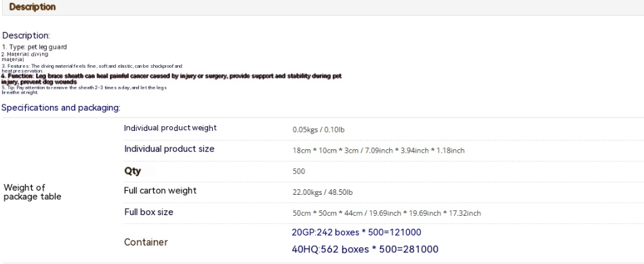Click the 20GP:242 boxes container line
644x264 pixels.
click(357, 232)
